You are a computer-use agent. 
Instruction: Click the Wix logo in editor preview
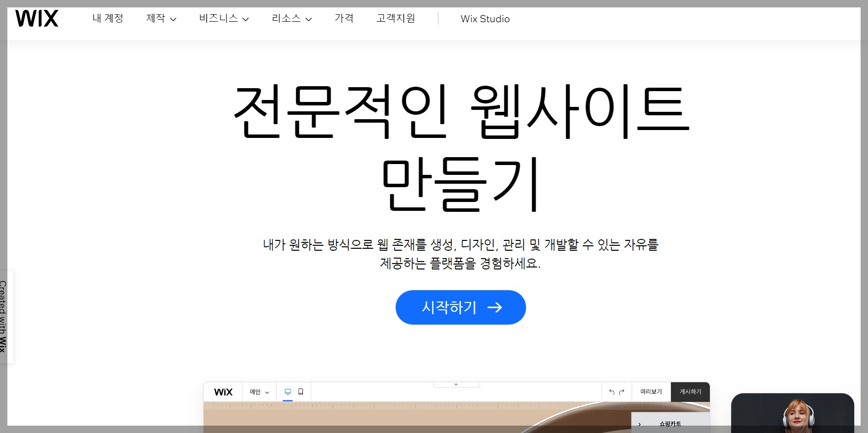[223, 392]
